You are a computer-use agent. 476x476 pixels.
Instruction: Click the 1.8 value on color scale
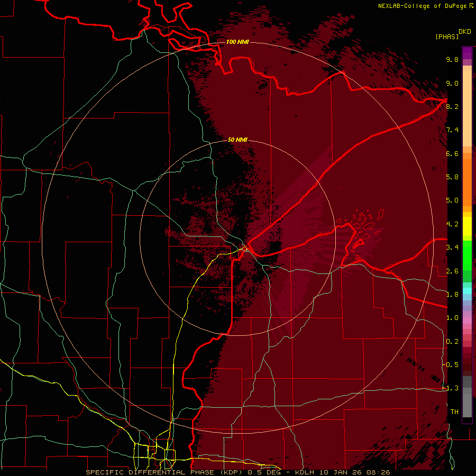tap(452, 295)
